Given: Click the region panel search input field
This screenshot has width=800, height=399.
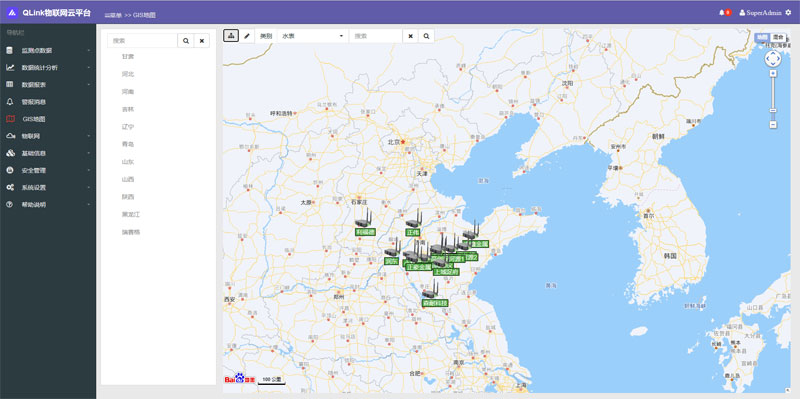Looking at the screenshot, I should coord(142,41).
